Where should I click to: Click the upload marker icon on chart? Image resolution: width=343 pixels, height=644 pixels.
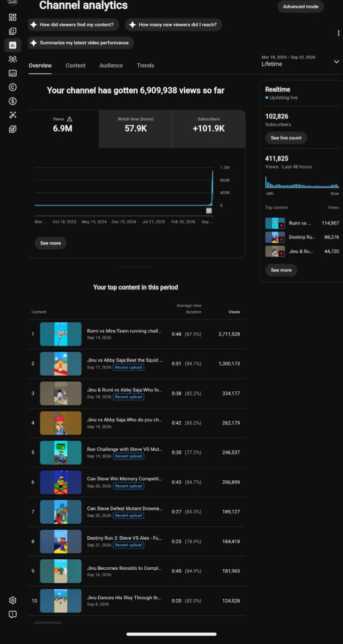pyautogui.click(x=209, y=210)
